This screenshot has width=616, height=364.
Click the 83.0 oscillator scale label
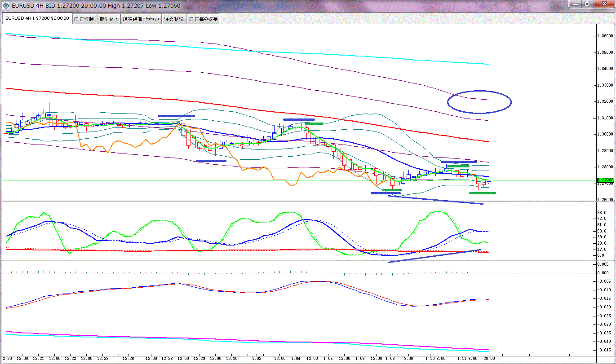coord(603,212)
